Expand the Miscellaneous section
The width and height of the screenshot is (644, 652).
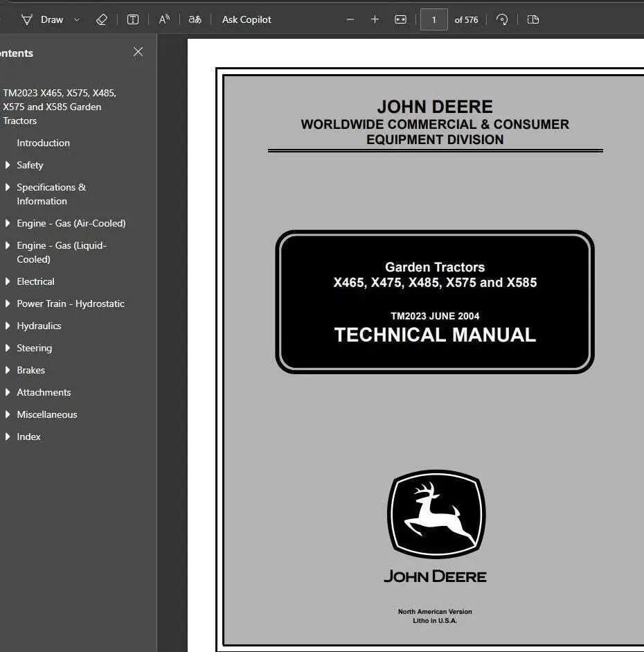(x=8, y=414)
